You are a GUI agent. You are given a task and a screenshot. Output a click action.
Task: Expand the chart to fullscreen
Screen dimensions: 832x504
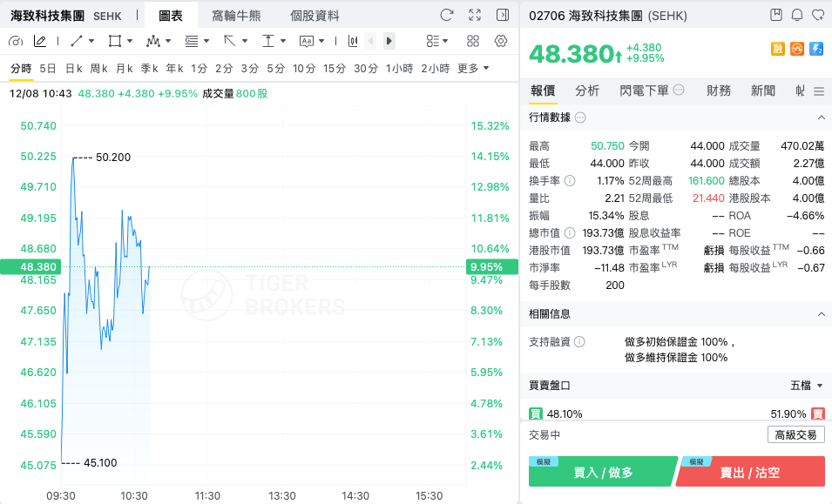coord(475,15)
